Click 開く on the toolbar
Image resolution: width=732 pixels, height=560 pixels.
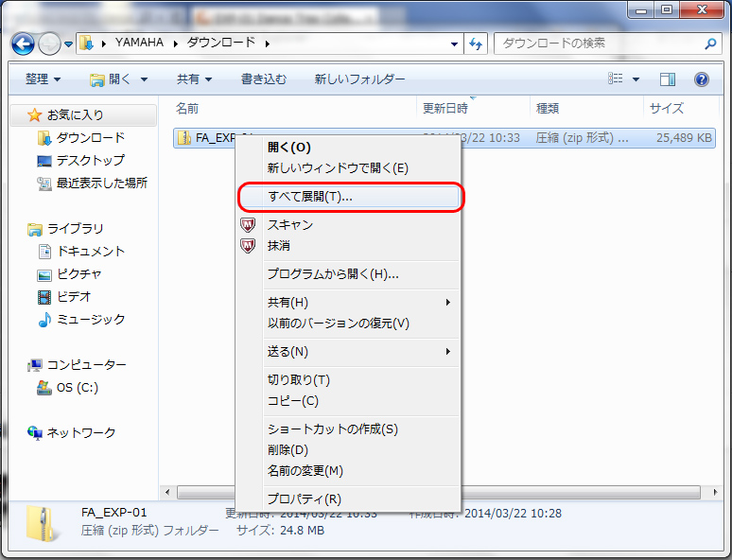[x=110, y=79]
